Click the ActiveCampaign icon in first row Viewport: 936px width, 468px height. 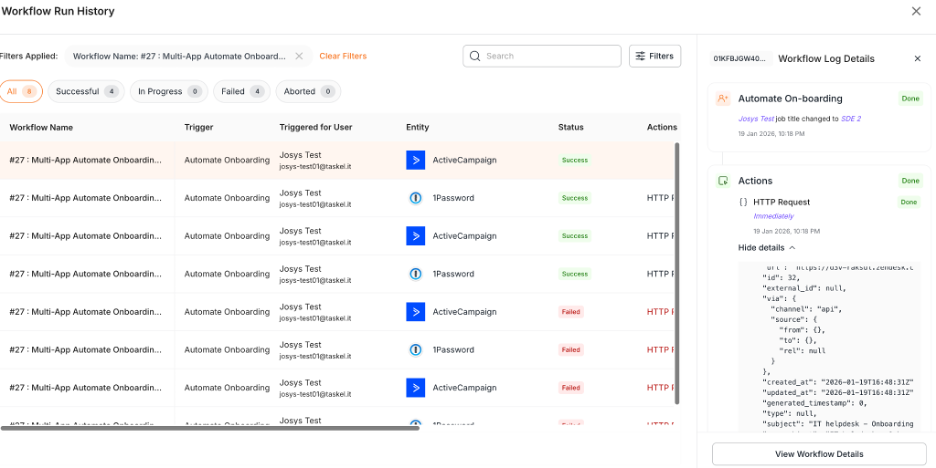415,160
